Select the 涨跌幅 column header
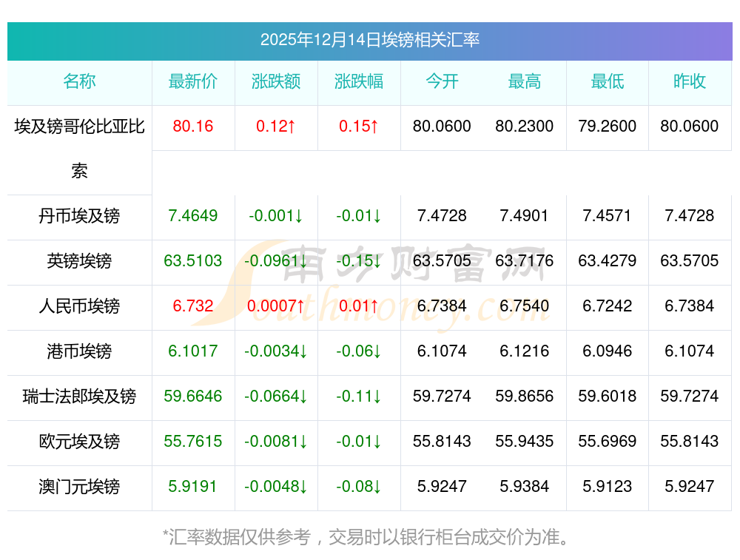The image size is (740, 560). click(359, 81)
